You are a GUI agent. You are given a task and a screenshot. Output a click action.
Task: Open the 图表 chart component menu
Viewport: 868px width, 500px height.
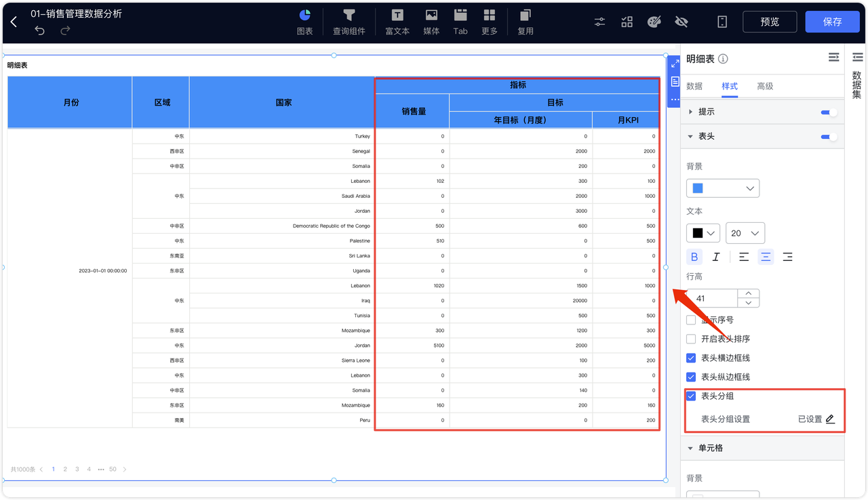click(305, 22)
